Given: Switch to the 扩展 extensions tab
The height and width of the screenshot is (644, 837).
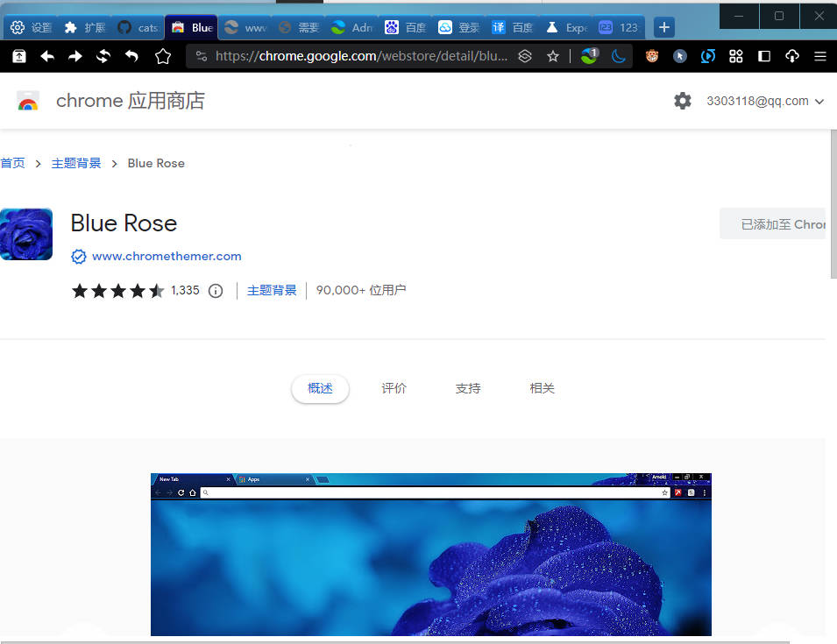Looking at the screenshot, I should coord(84,27).
